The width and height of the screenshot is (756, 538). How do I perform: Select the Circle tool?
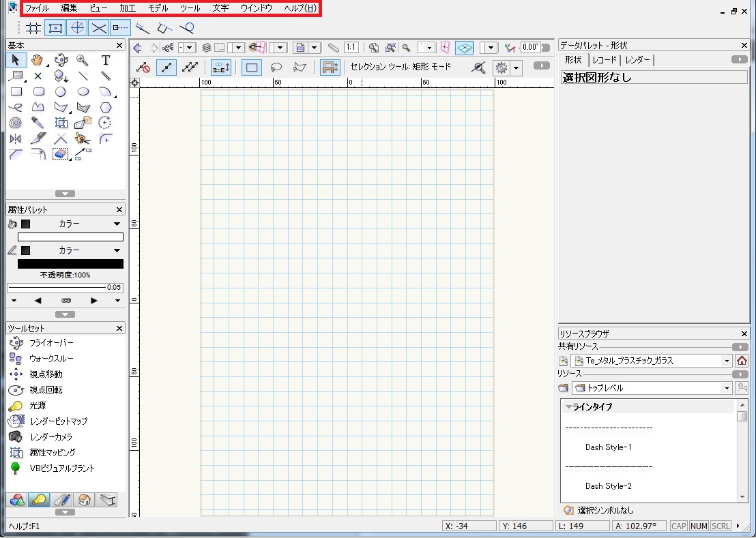coord(60,91)
